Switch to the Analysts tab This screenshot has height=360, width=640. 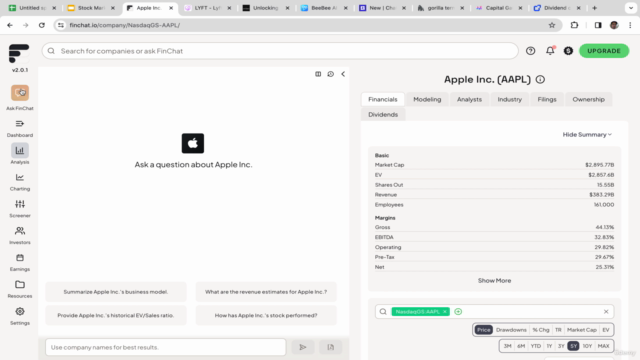[469, 100]
